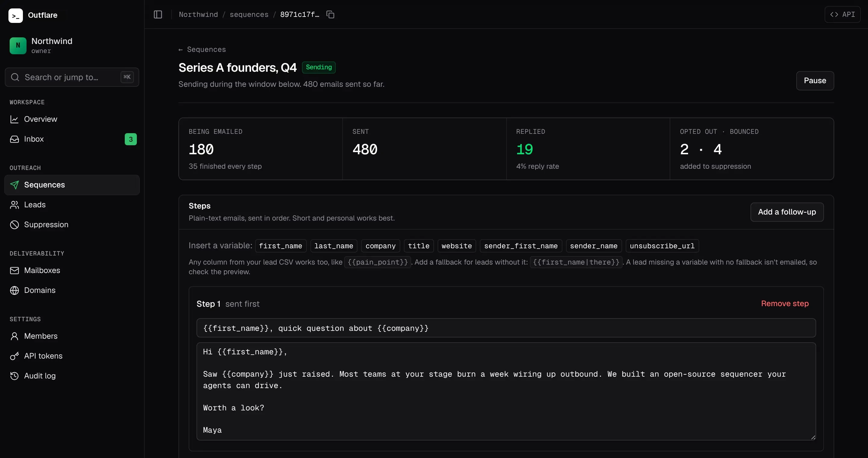Go to Leads in the sidebar
This screenshot has width=868, height=458.
tap(72, 205)
